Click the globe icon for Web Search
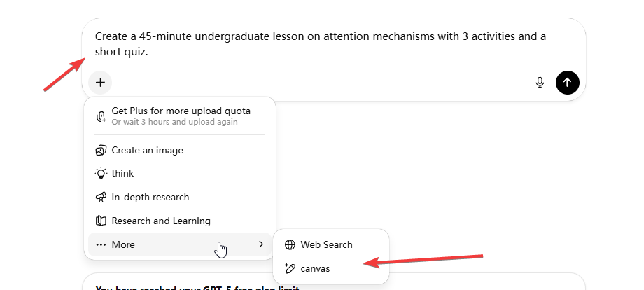This screenshot has height=290, width=644. pos(290,244)
